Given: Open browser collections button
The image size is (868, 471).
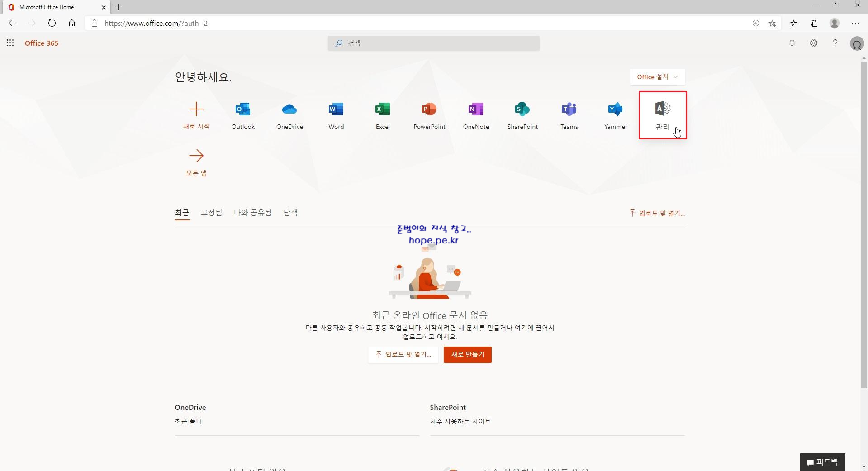Looking at the screenshot, I should tap(814, 23).
